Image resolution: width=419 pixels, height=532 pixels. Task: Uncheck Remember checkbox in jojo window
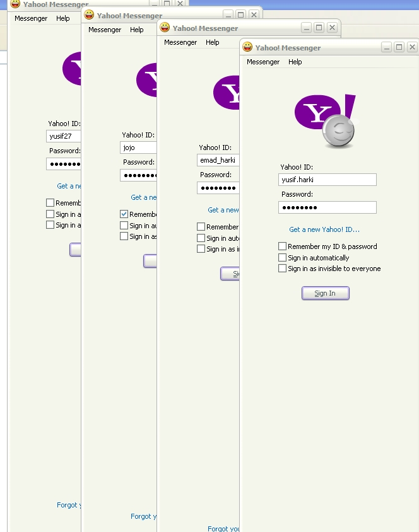[124, 214]
